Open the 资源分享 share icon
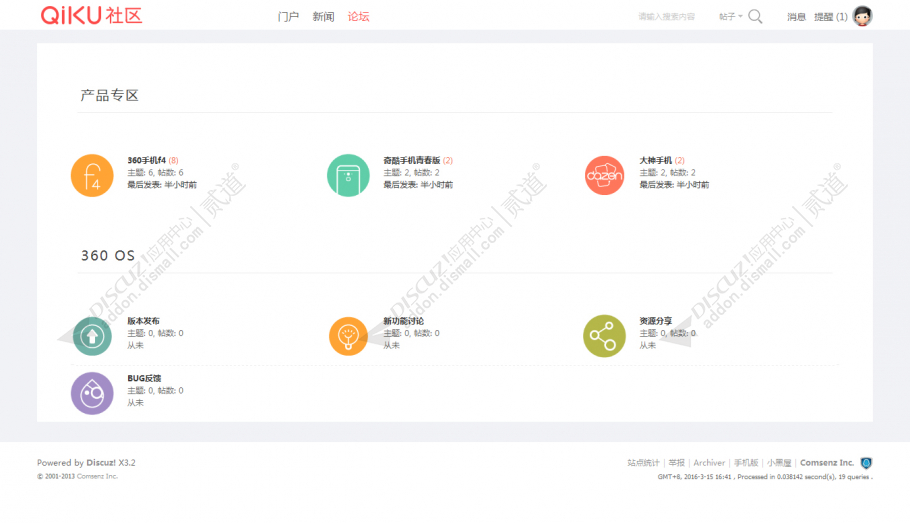The image size is (910, 523). click(x=604, y=336)
